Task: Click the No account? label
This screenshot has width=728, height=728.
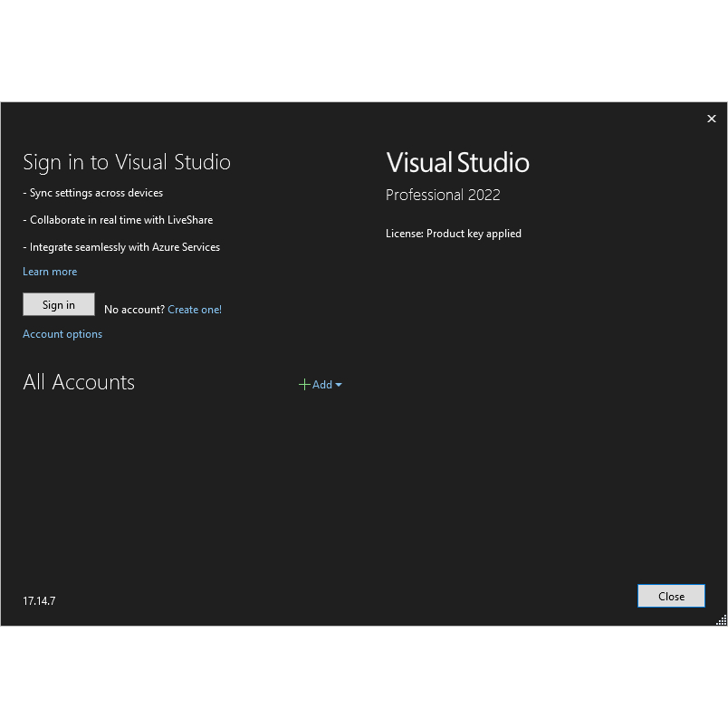Action: point(134,310)
